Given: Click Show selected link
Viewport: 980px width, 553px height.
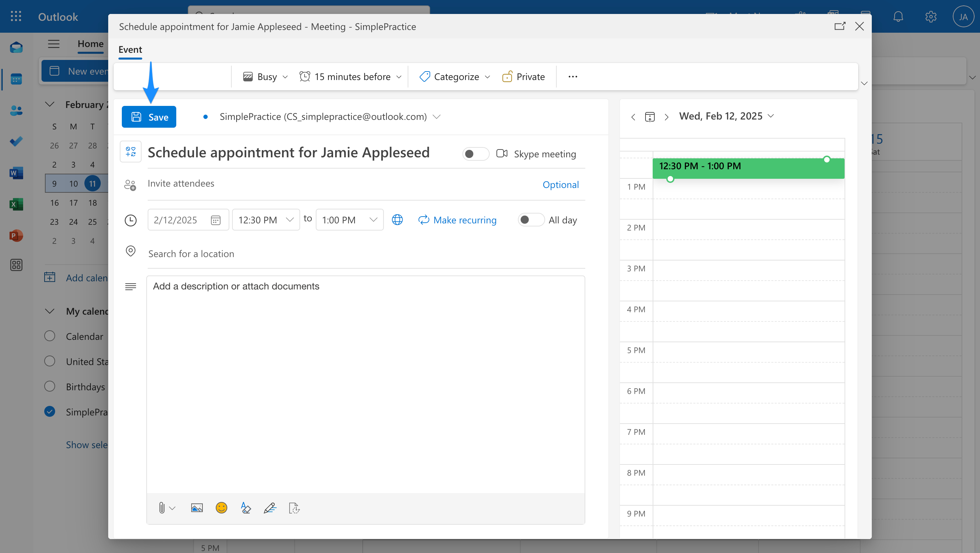Looking at the screenshot, I should (87, 444).
